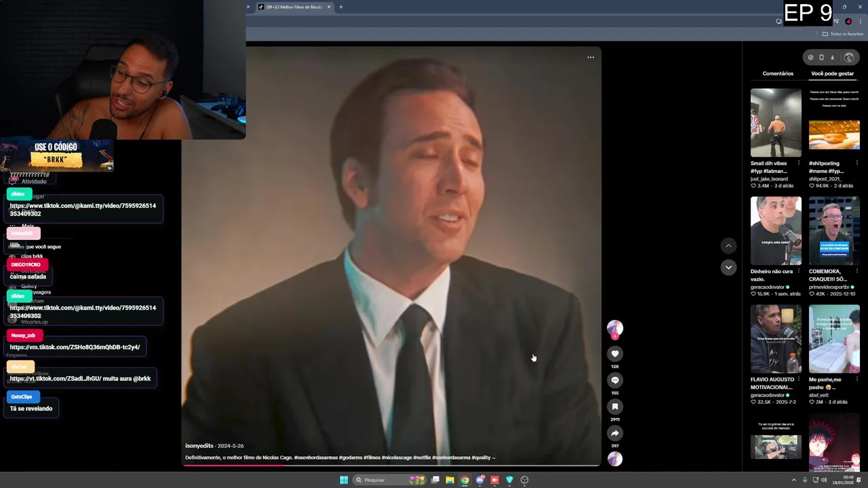Viewport: 868px width, 488px height.
Task: Click the taskbar Pesquisar search box
Action: 389,480
